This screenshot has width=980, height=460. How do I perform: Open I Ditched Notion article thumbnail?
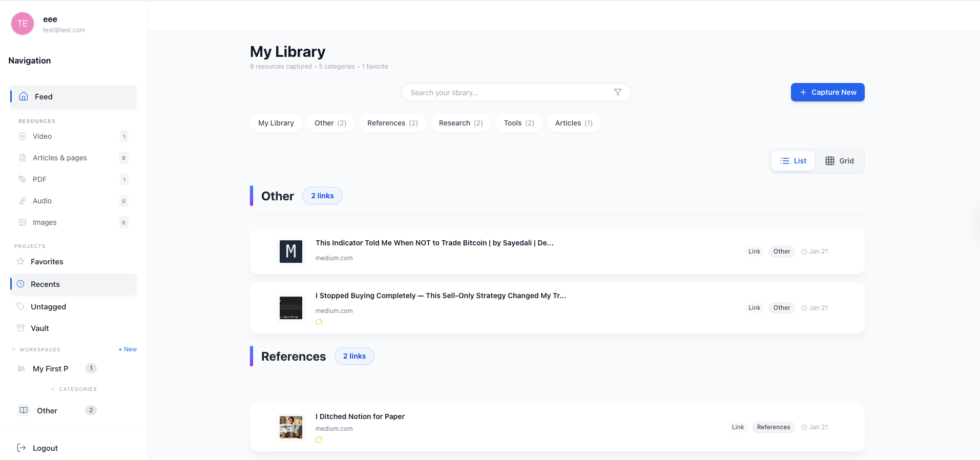coord(291,427)
